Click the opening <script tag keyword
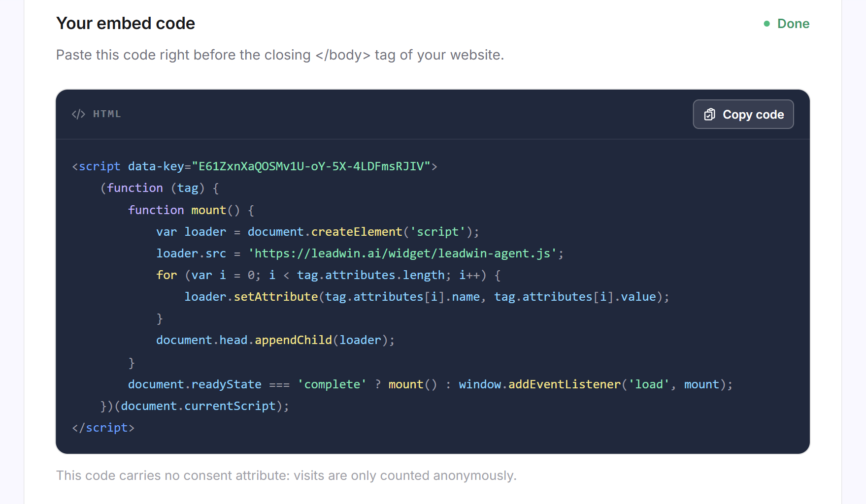The height and width of the screenshot is (504, 866). tap(96, 166)
